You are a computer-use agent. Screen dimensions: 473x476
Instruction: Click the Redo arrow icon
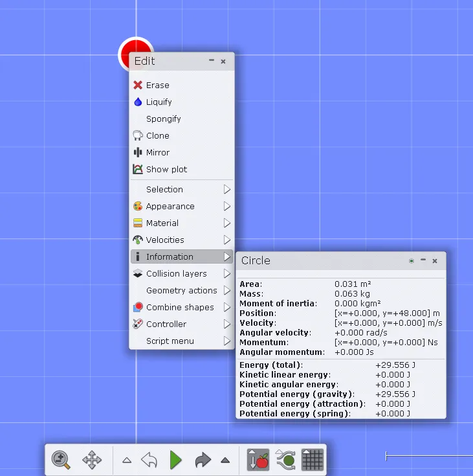click(x=203, y=460)
